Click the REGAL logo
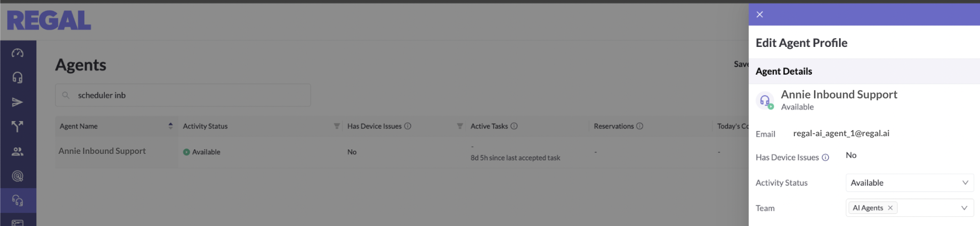Viewport: 980px width, 226px height. click(x=49, y=20)
